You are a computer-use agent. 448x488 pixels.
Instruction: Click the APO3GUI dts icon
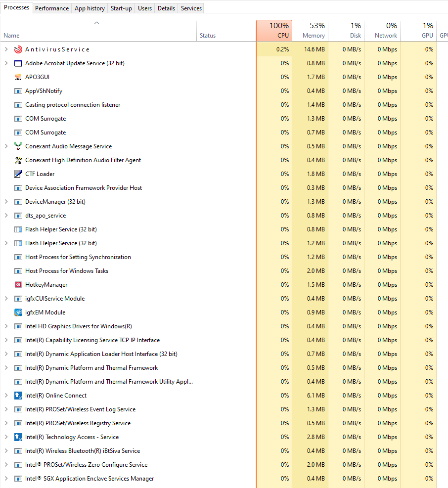[18, 77]
